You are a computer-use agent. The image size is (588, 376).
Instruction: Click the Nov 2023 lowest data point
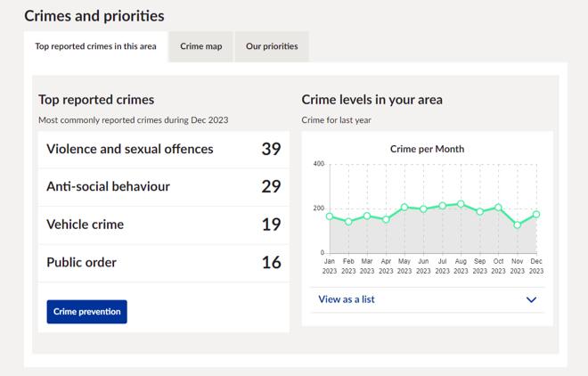(x=517, y=225)
